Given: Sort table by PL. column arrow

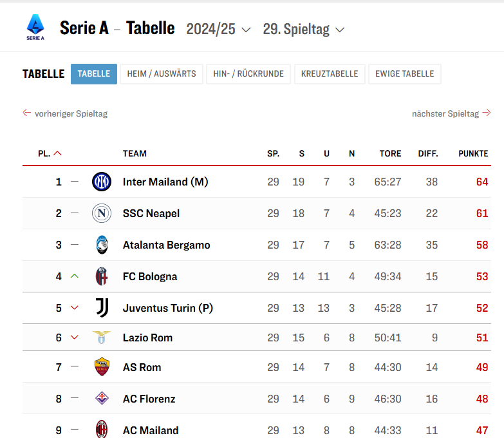Looking at the screenshot, I should (58, 153).
